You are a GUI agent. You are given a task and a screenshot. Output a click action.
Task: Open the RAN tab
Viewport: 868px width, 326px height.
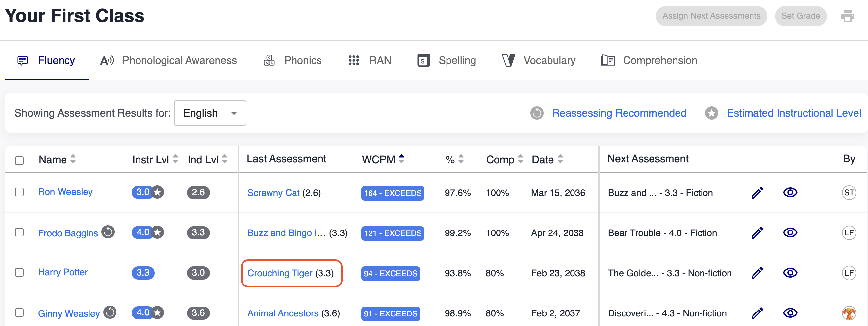coord(370,61)
